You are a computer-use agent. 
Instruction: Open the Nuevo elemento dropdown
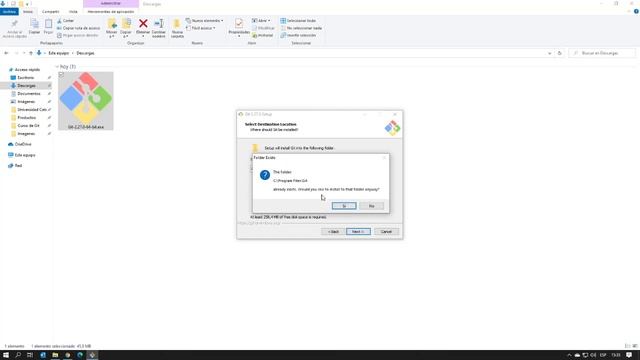tap(204, 21)
